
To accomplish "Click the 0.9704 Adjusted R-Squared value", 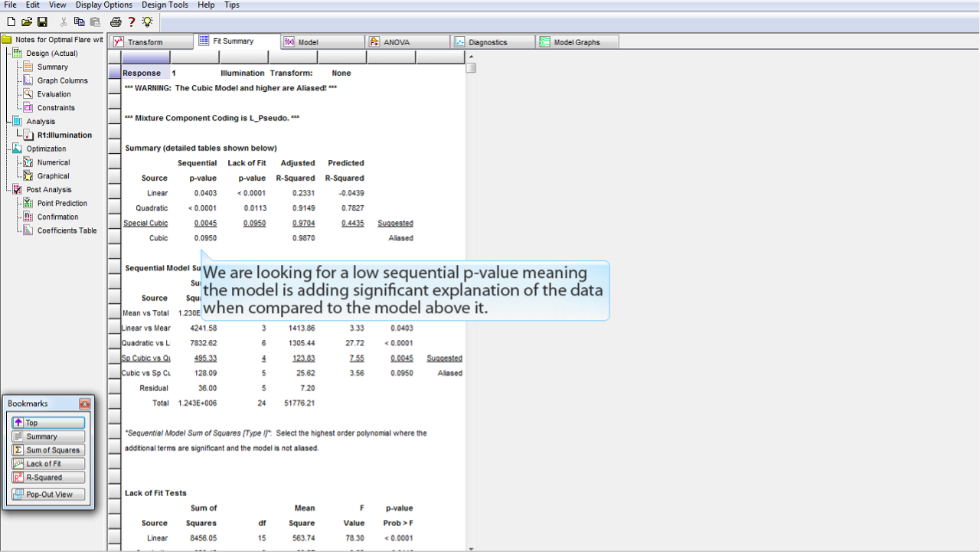I will tap(303, 224).
